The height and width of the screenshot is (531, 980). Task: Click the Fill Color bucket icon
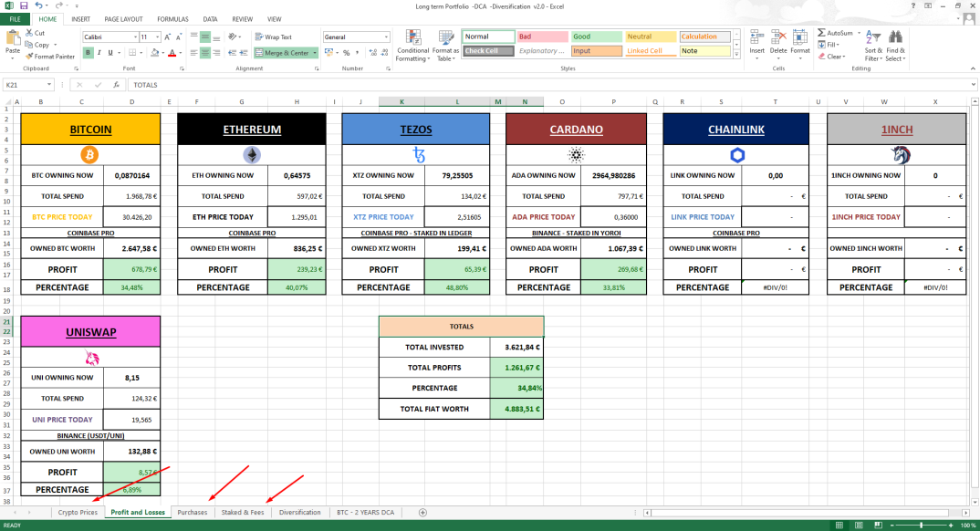[154, 53]
